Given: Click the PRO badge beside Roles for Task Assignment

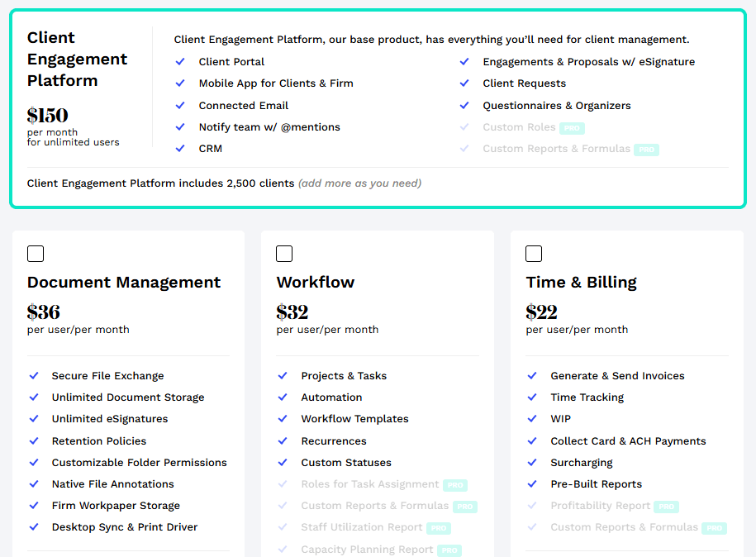Looking at the screenshot, I should pos(454,485).
